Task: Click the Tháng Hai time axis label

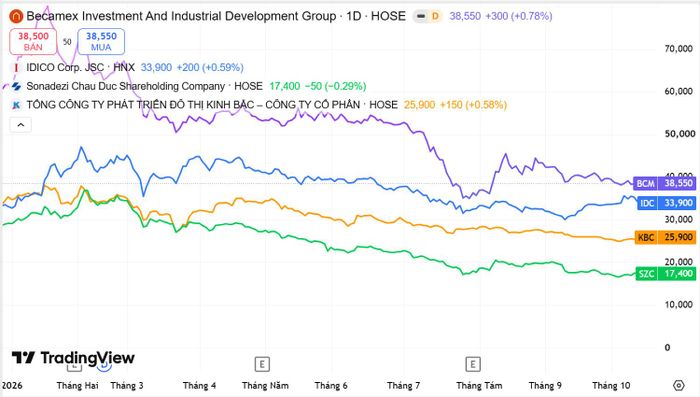Action: 78,385
